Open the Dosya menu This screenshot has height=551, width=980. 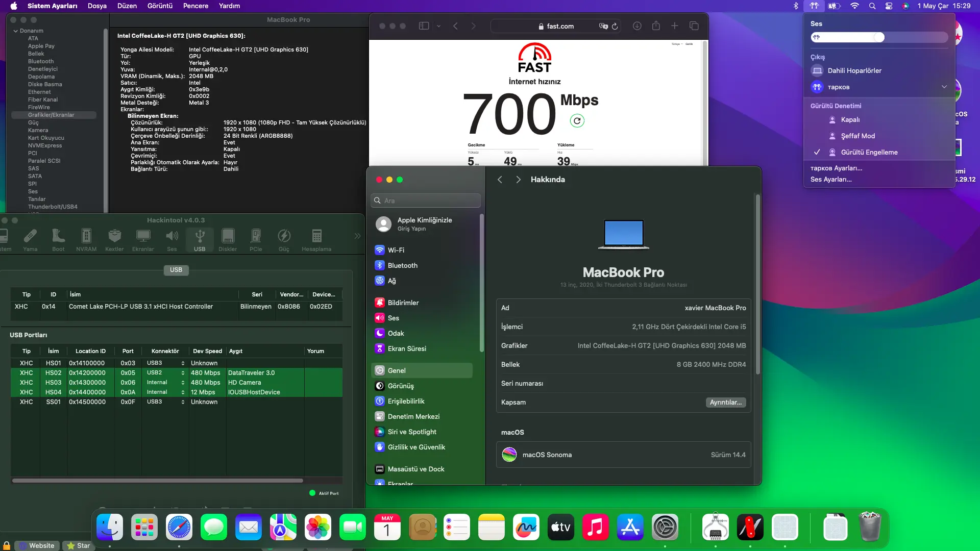(97, 6)
